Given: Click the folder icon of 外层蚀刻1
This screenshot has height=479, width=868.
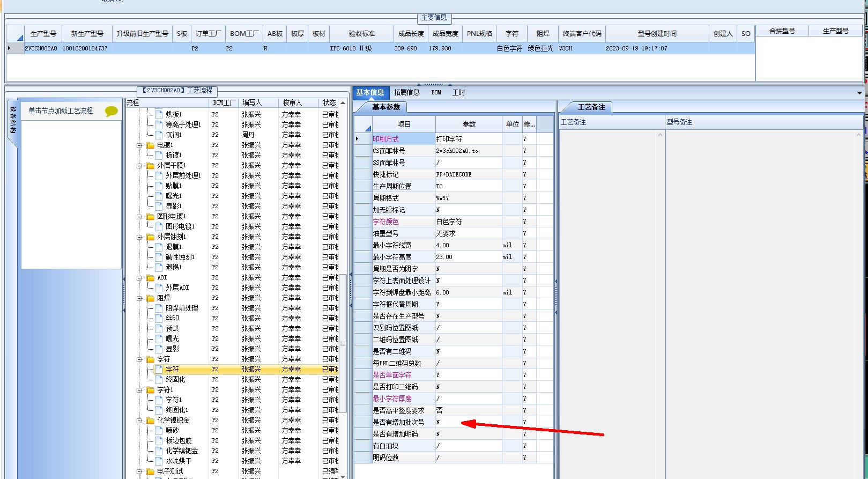Looking at the screenshot, I should coord(150,237).
